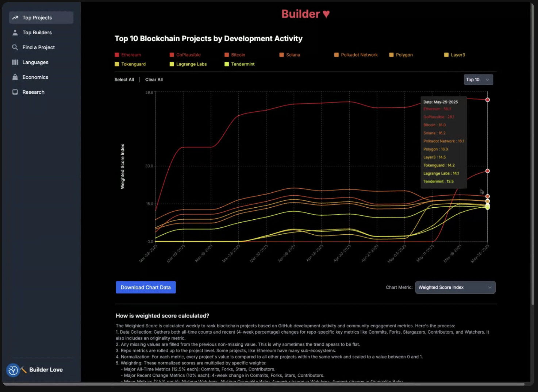Click the Builder Love footer link

pyautogui.click(x=46, y=370)
